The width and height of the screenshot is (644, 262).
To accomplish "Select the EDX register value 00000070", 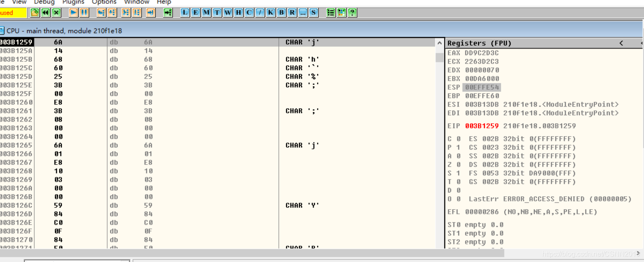I will coord(482,70).
